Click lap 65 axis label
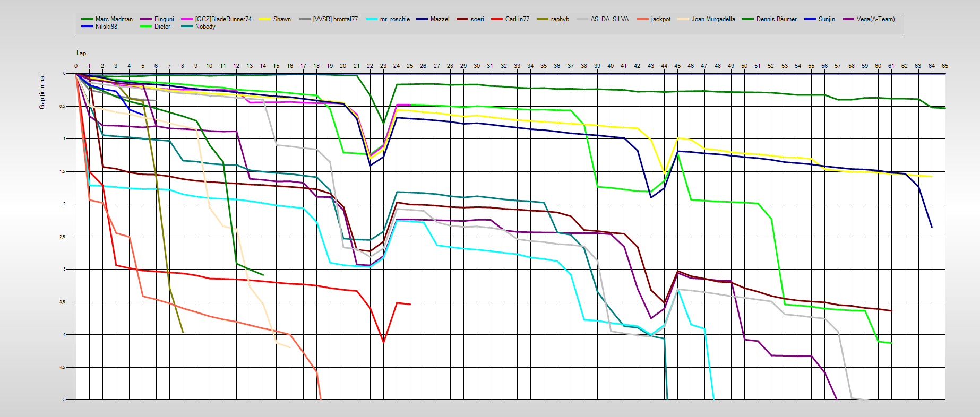 (945, 66)
